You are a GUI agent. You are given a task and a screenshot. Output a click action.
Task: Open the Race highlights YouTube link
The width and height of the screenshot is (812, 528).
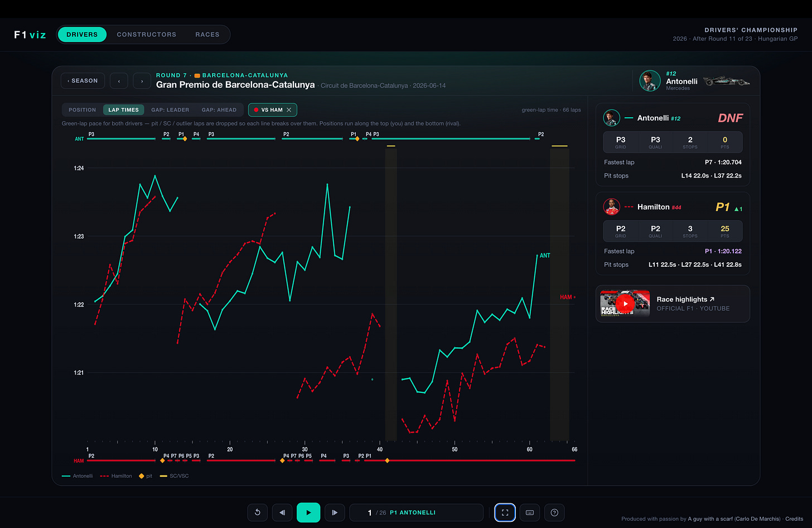click(685, 300)
